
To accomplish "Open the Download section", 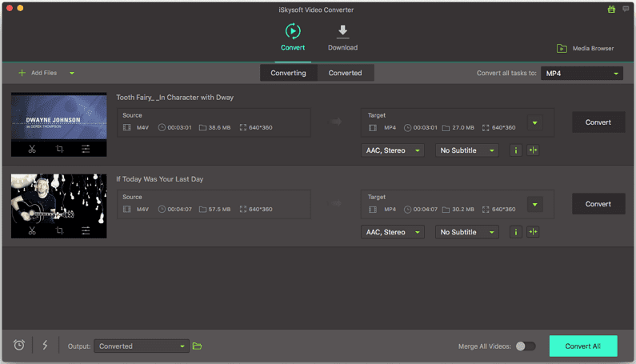I will [342, 38].
